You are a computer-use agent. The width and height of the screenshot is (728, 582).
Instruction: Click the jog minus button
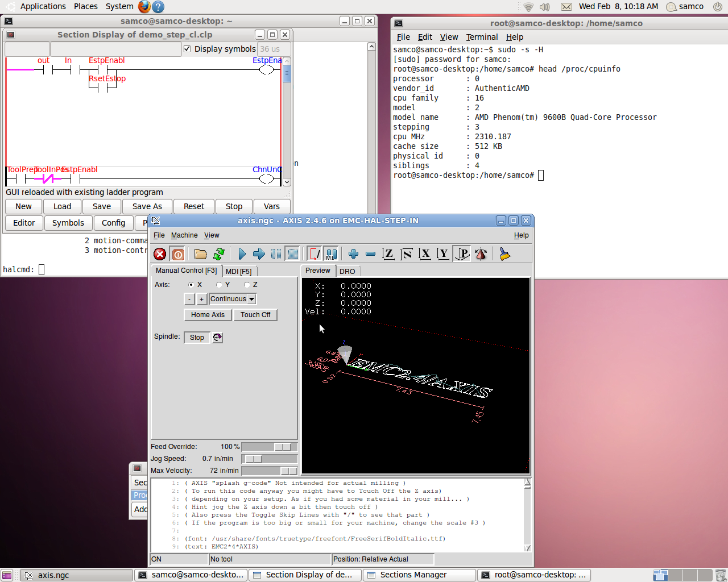(189, 299)
